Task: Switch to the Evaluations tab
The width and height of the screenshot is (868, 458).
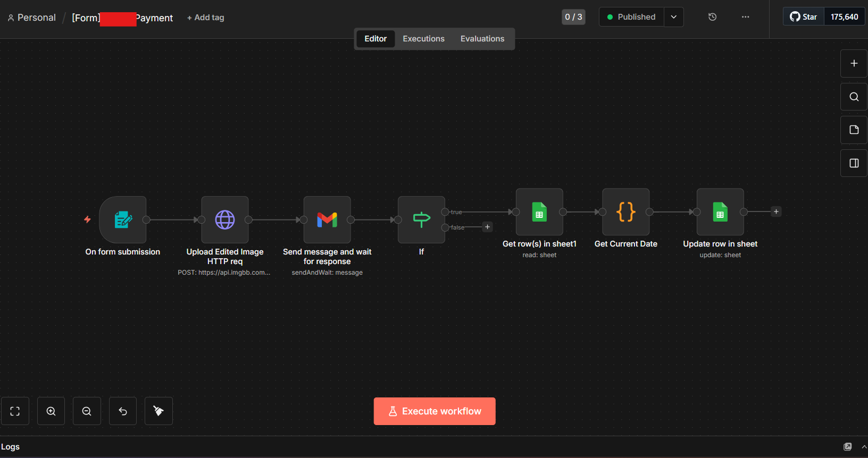Action: [x=482, y=39]
